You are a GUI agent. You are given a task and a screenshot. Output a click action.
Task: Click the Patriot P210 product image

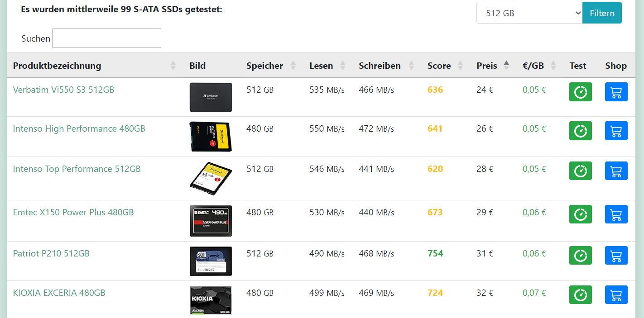(x=211, y=261)
